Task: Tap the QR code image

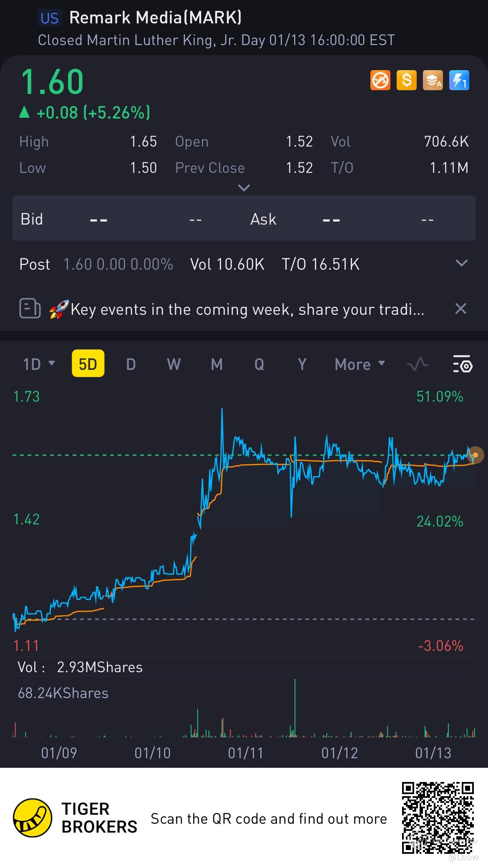Action: tap(438, 818)
